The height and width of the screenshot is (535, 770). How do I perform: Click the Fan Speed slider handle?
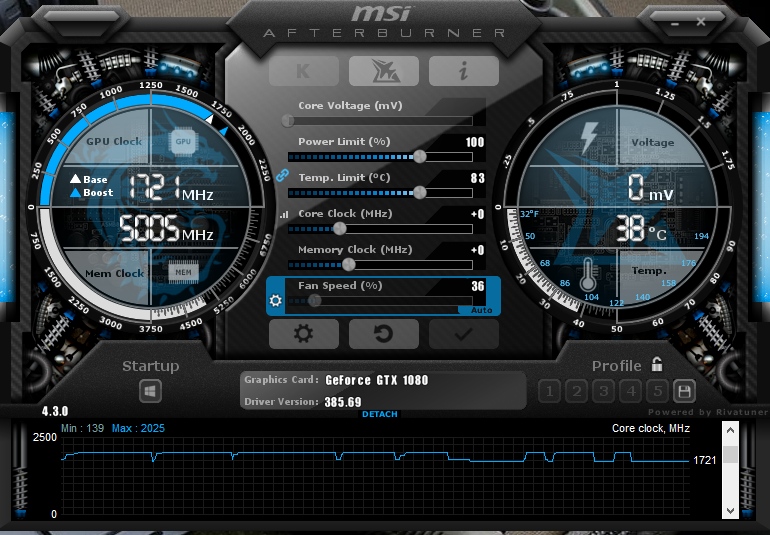point(315,300)
